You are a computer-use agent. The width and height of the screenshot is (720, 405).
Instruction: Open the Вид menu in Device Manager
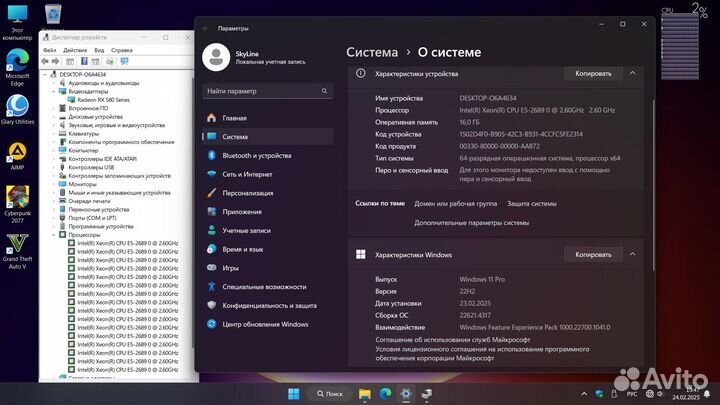click(x=97, y=50)
